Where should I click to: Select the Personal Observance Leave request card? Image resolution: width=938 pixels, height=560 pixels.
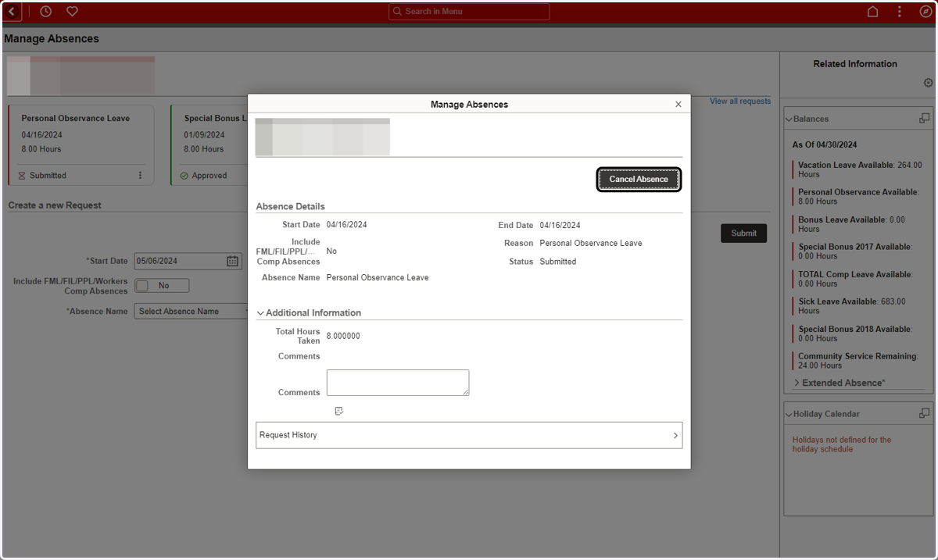(x=81, y=145)
